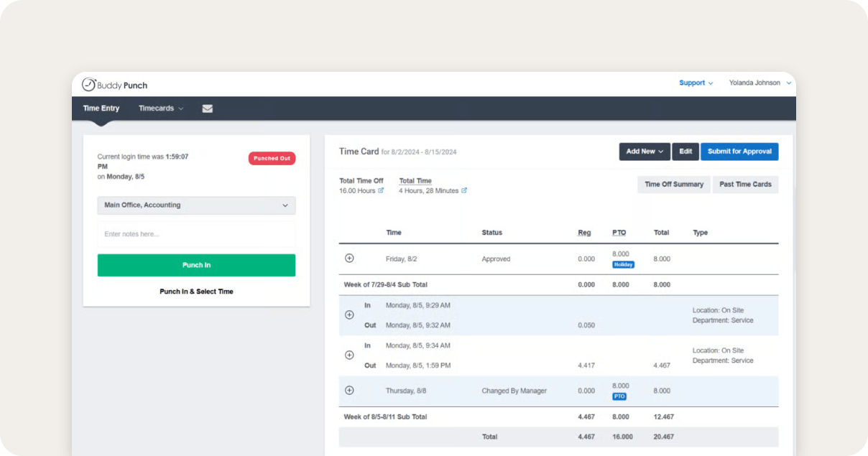This screenshot has height=456, width=868.
Task: Open Past Time Cards
Action: [745, 185]
